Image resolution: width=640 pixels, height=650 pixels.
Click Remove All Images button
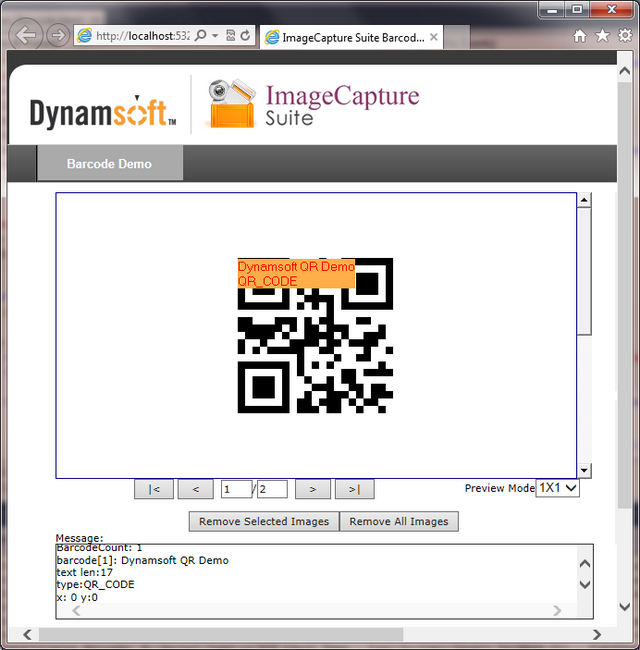point(399,521)
